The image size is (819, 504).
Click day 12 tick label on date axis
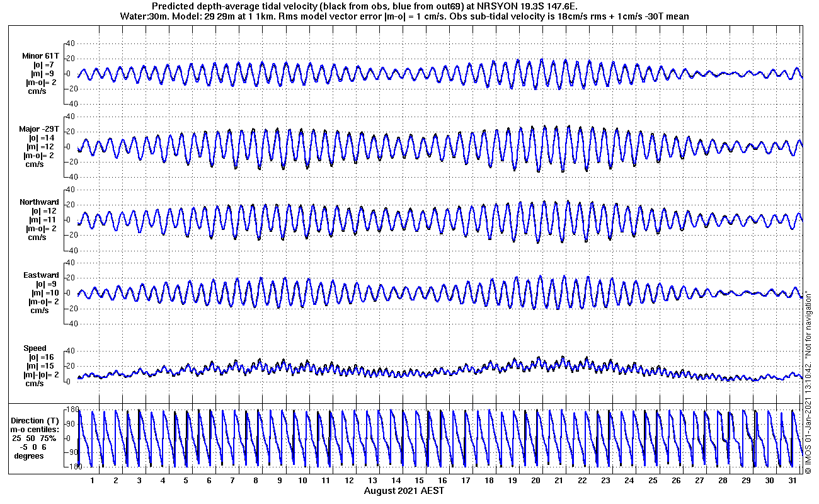[x=349, y=480]
